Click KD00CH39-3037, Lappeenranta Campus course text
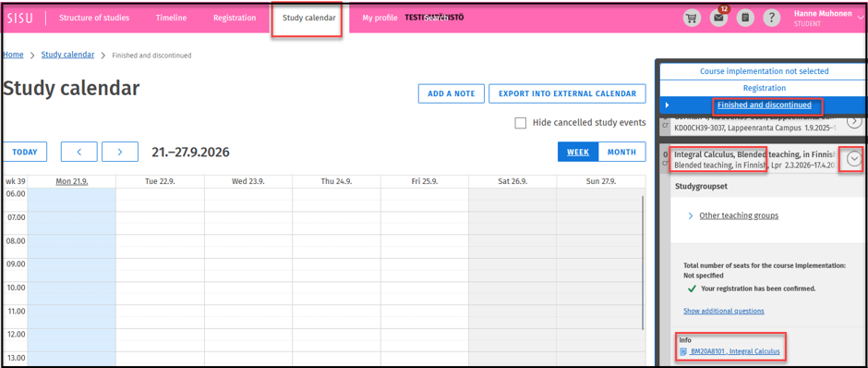The height and width of the screenshot is (368, 868). pyautogui.click(x=738, y=128)
